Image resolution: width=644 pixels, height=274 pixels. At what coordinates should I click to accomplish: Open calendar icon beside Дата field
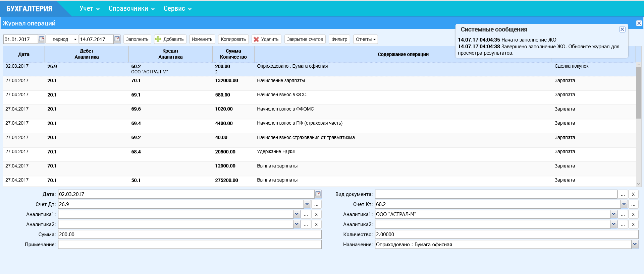(x=318, y=194)
